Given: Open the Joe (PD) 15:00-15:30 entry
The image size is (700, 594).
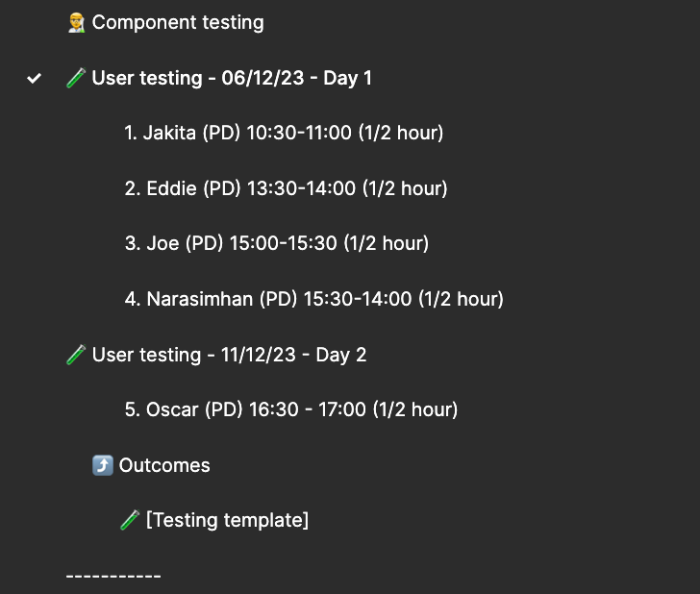Looking at the screenshot, I should click(277, 244).
